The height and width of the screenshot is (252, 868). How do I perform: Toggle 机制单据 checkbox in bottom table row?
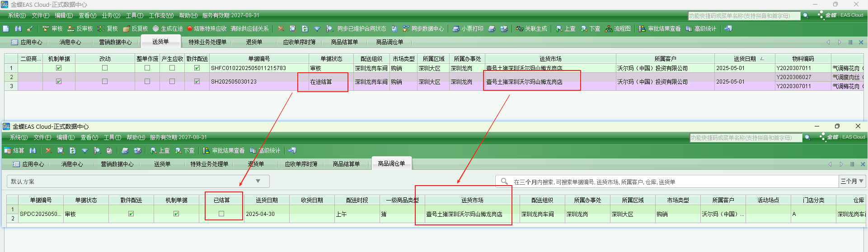(x=176, y=214)
